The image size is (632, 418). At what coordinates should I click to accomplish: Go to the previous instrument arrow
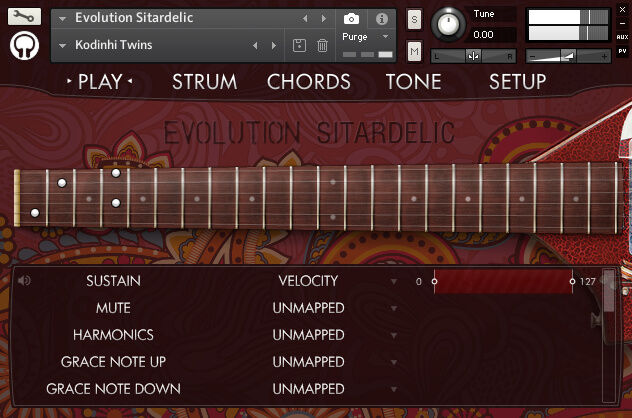(305, 19)
